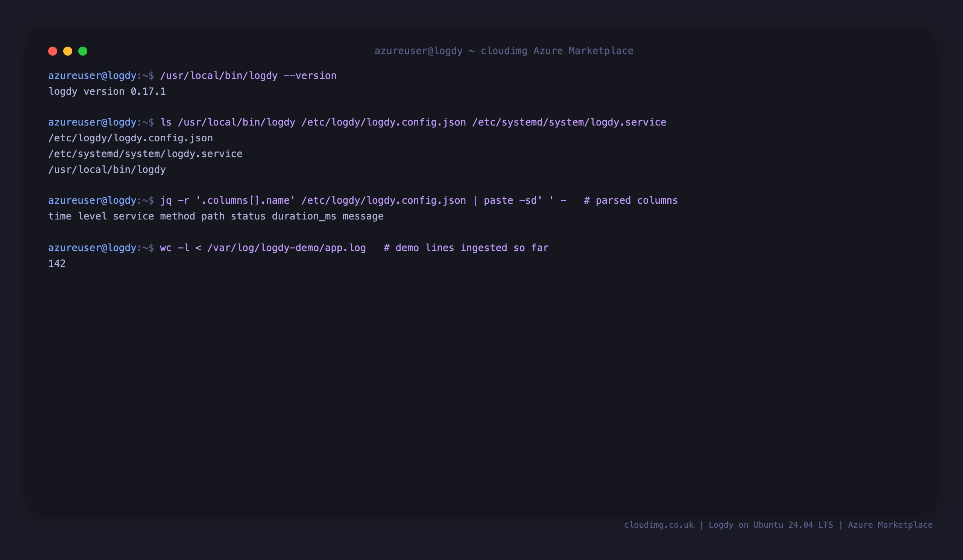Click the line count output '142'
Screen dimensions: 963x560
click(x=57, y=263)
